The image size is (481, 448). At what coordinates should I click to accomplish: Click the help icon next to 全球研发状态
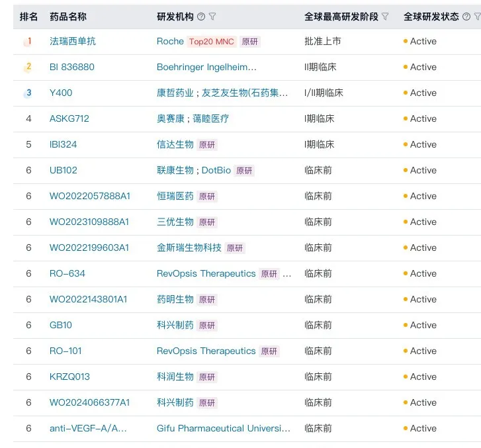point(466,17)
